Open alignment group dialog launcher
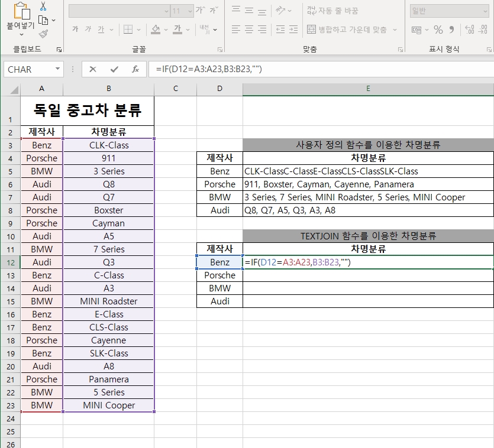 pos(401,50)
